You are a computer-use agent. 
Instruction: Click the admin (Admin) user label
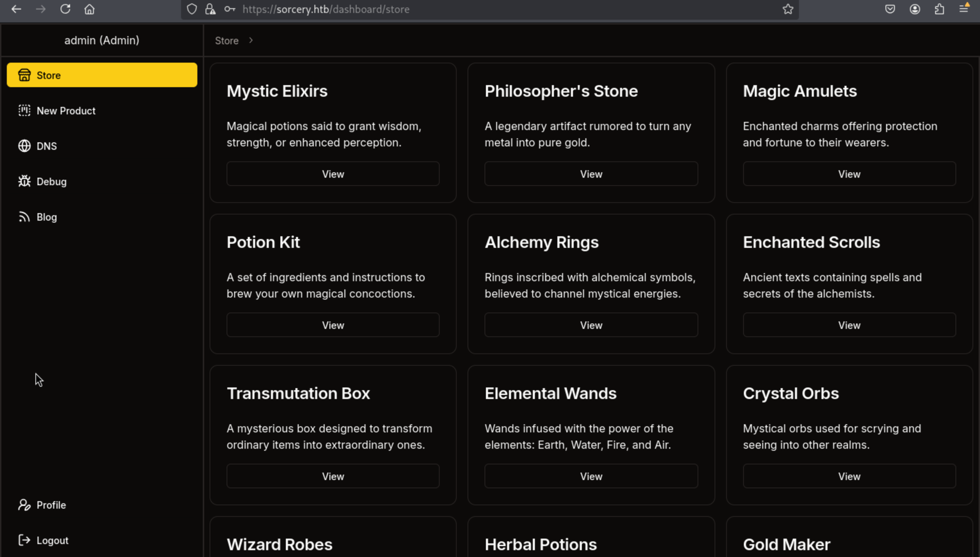102,40
